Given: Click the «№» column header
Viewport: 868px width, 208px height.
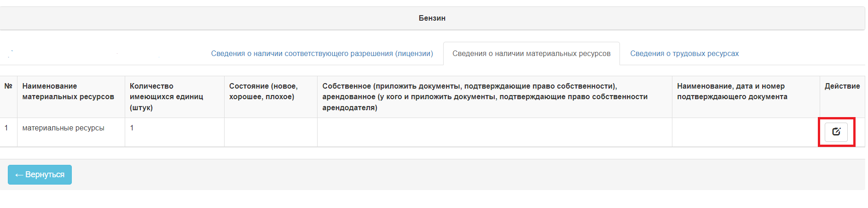Looking at the screenshot, I should (8, 86).
